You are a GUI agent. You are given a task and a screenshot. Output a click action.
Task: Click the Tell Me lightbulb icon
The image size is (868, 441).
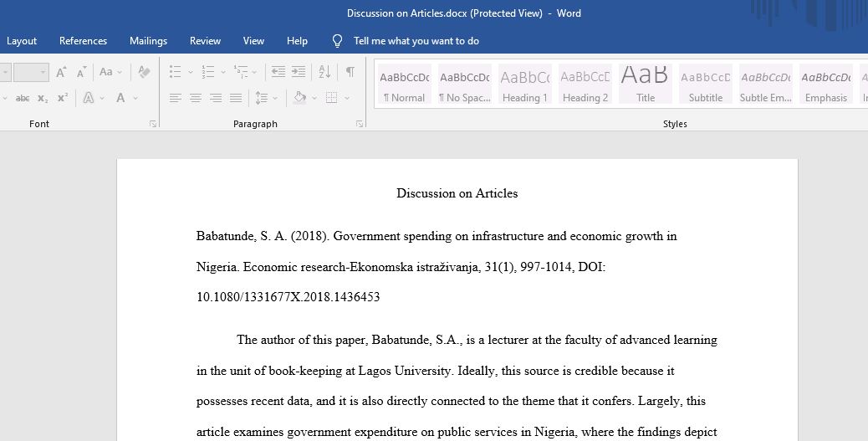pos(337,41)
